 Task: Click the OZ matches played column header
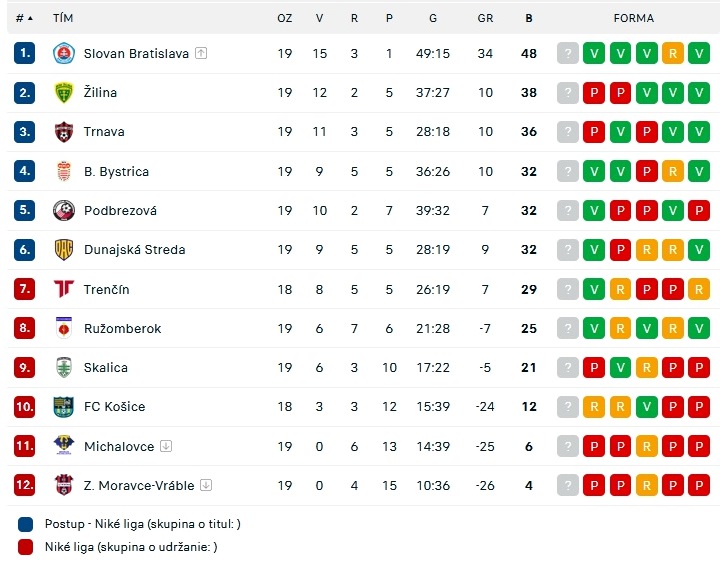(x=285, y=18)
